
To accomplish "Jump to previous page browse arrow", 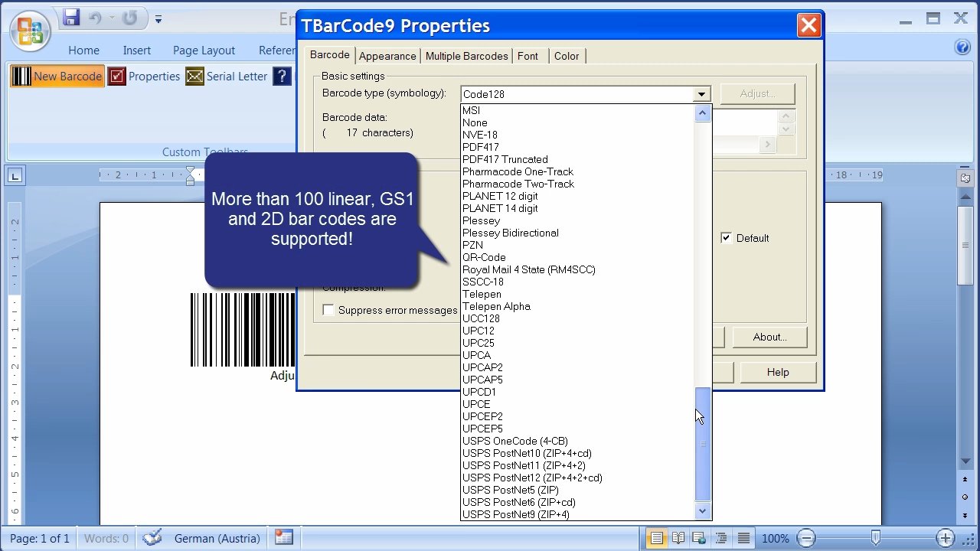I will tap(965, 479).
